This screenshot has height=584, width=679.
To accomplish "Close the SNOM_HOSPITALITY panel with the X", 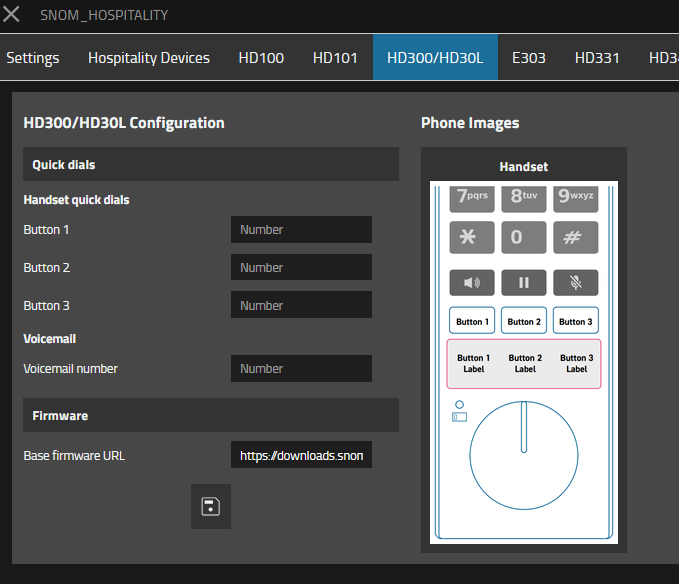I will pos(11,14).
